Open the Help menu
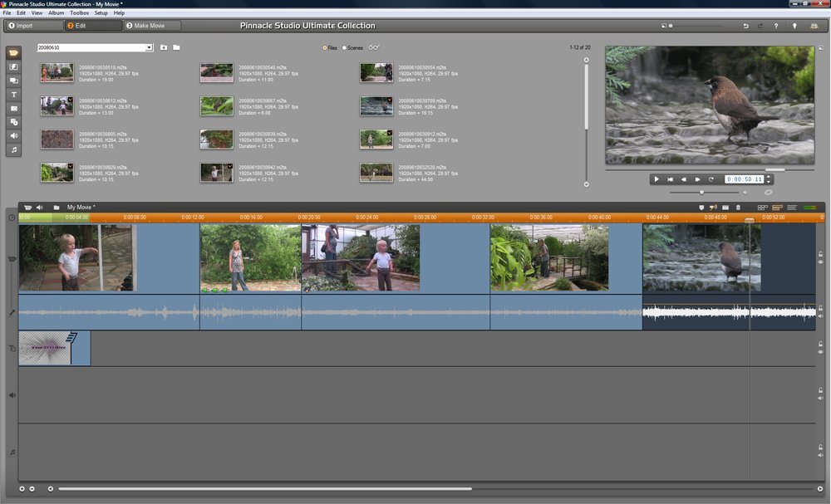Screen dimensions: 831x504 click(119, 12)
